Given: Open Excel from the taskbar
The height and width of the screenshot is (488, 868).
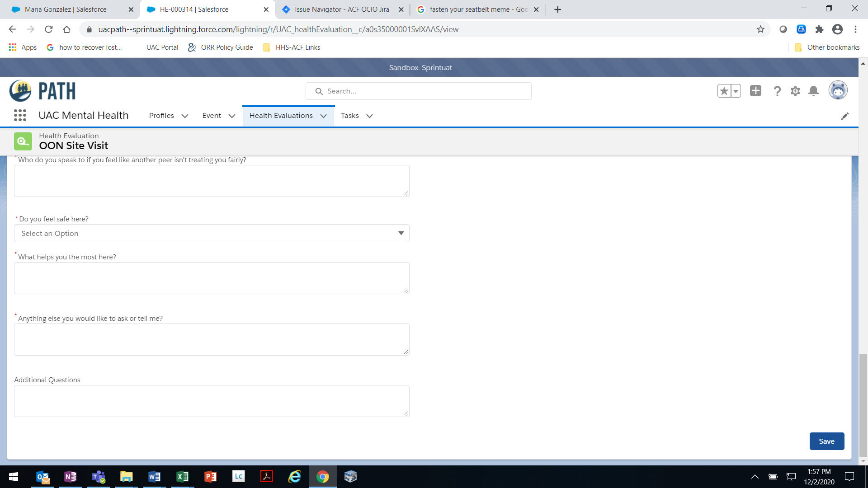Looking at the screenshot, I should (x=182, y=477).
